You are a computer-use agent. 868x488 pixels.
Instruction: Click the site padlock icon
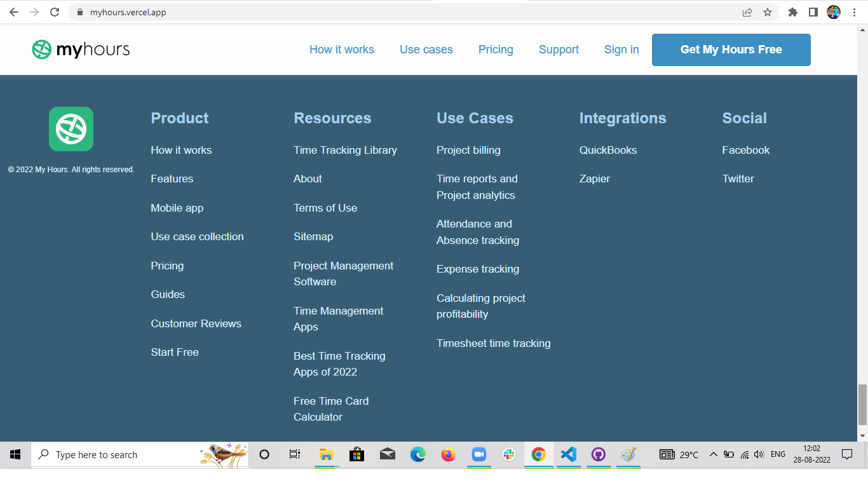(x=79, y=12)
